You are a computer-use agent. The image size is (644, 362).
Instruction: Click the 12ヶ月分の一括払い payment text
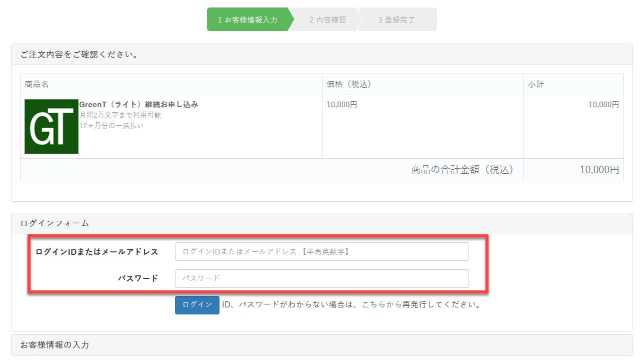(x=111, y=126)
